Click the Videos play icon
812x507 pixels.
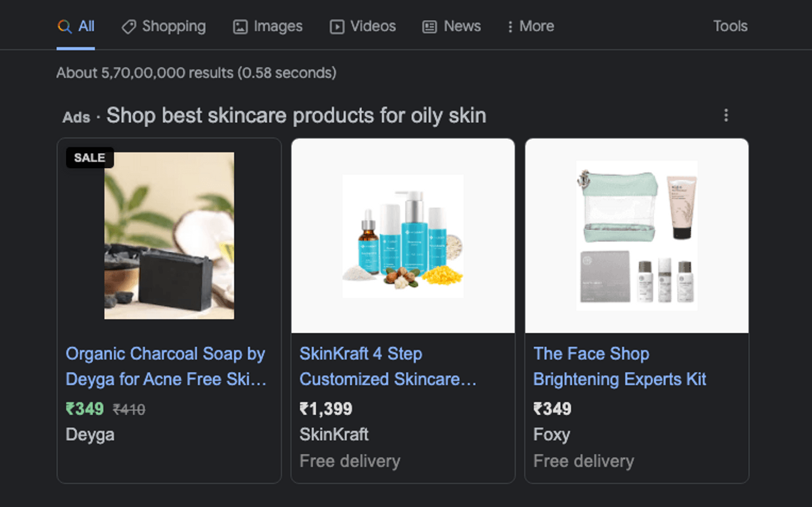336,26
